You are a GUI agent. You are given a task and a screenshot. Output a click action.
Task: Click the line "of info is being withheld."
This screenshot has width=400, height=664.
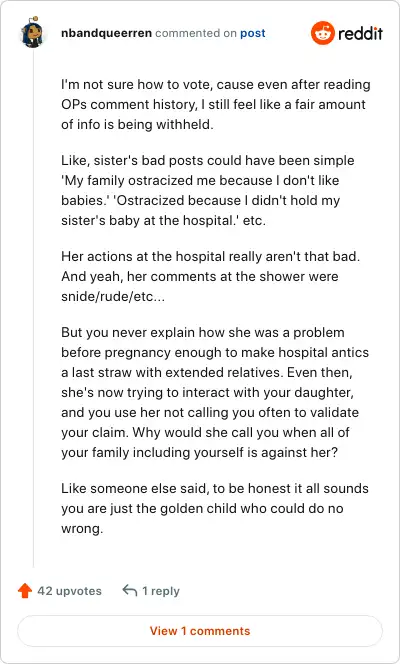click(x=137, y=124)
